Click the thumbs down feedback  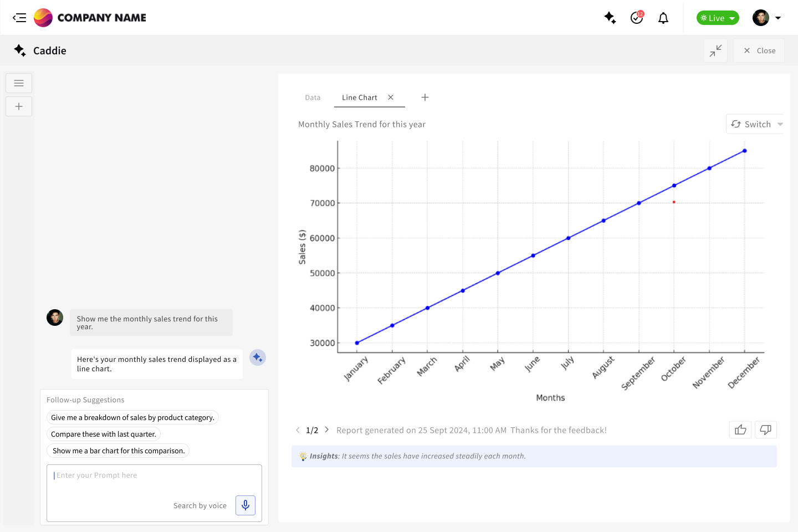[765, 430]
